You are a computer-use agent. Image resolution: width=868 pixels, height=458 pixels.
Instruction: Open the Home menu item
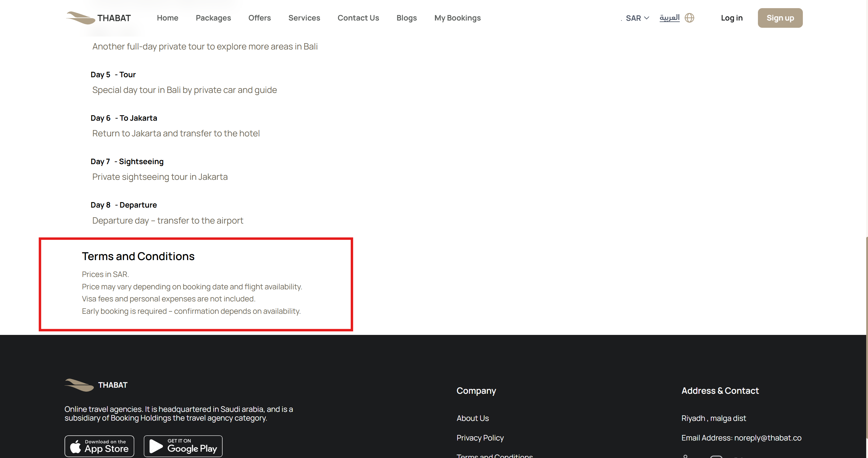(167, 18)
